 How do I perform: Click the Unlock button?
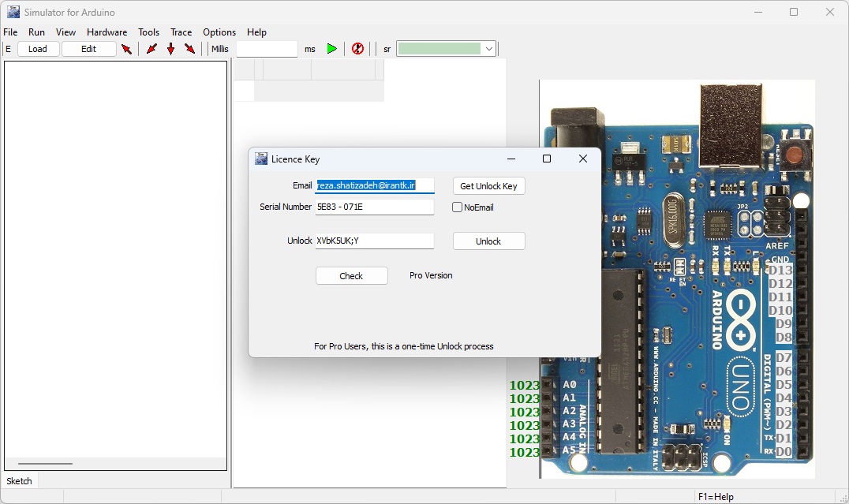coord(489,241)
